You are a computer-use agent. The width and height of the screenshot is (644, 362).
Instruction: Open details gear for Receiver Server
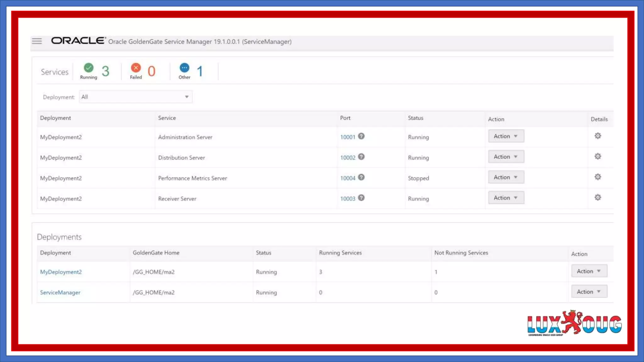pyautogui.click(x=597, y=197)
